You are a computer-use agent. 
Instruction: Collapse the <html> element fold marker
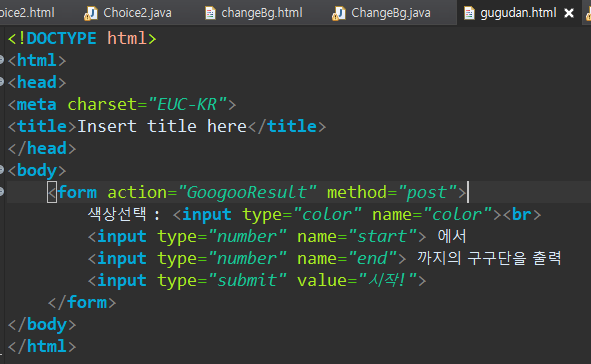coord(2,60)
